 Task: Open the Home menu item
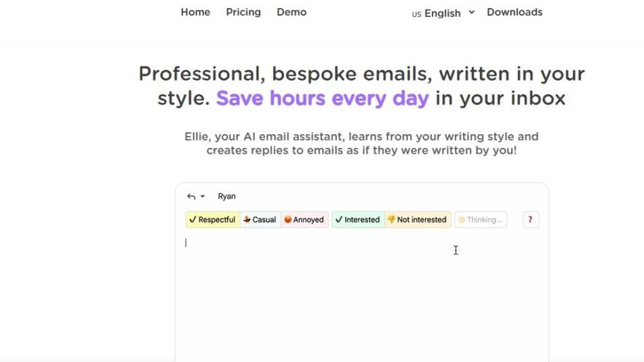pos(195,12)
